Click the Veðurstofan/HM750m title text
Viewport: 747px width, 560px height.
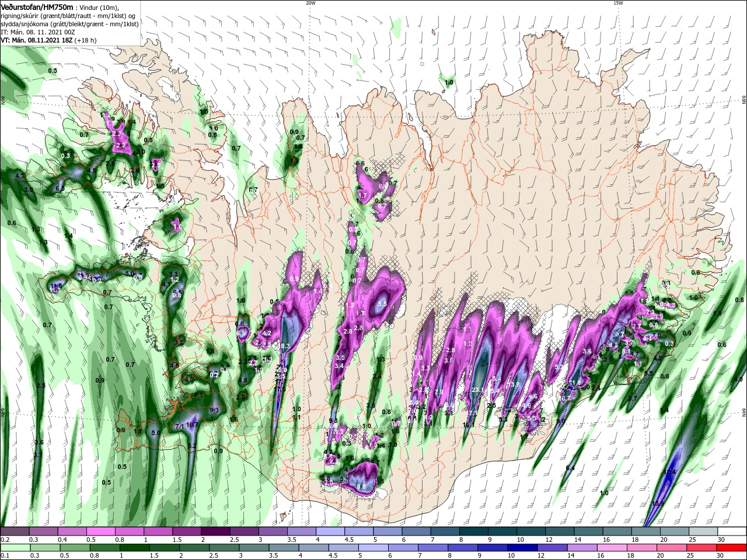[x=37, y=7]
